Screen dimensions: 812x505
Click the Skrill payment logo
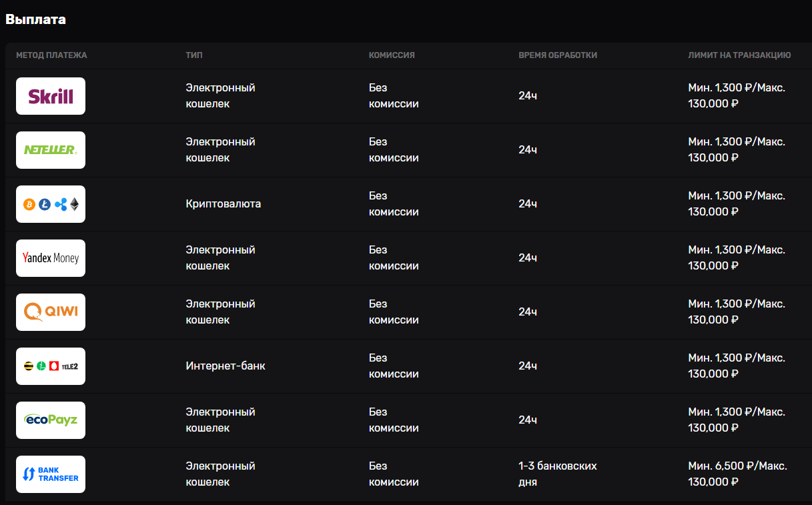[51, 96]
